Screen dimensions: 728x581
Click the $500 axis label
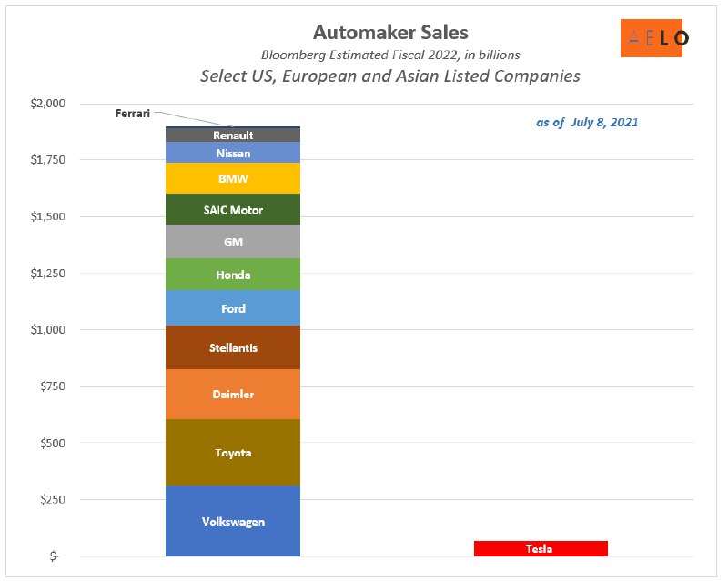[x=53, y=443]
